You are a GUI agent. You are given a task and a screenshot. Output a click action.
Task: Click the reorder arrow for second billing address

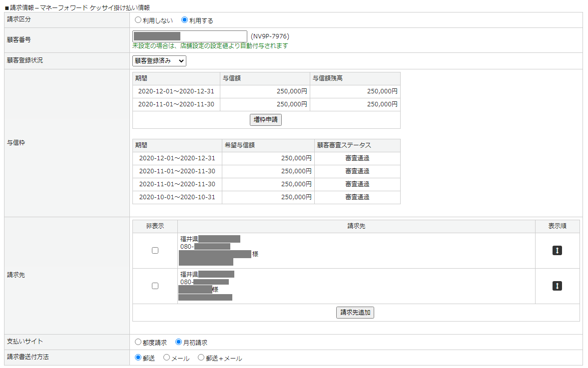(557, 286)
